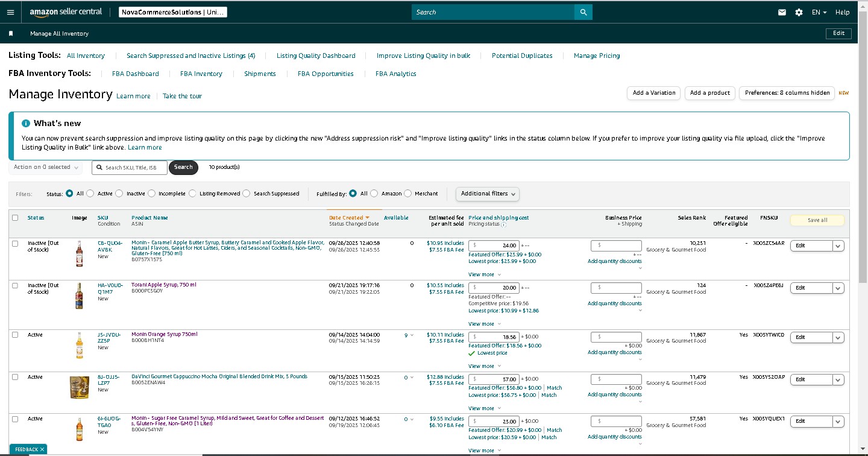Go to Manage Pricing
868x456 pixels.
pos(597,55)
